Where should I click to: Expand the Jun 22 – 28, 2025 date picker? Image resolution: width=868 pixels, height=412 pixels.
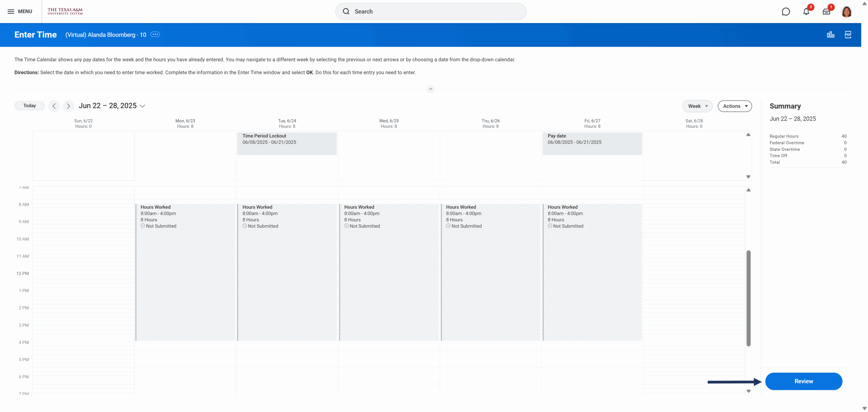point(142,106)
